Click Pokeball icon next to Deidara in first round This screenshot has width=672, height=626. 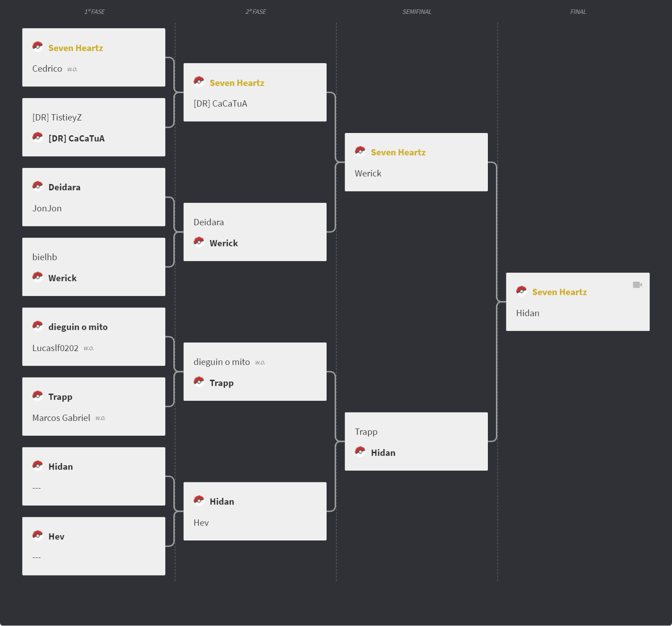coord(38,186)
